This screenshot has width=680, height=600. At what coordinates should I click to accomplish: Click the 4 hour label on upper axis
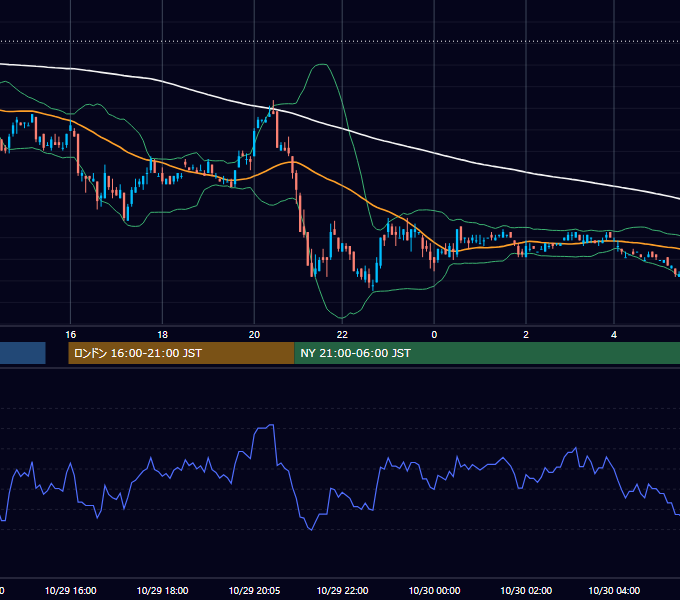tap(614, 335)
